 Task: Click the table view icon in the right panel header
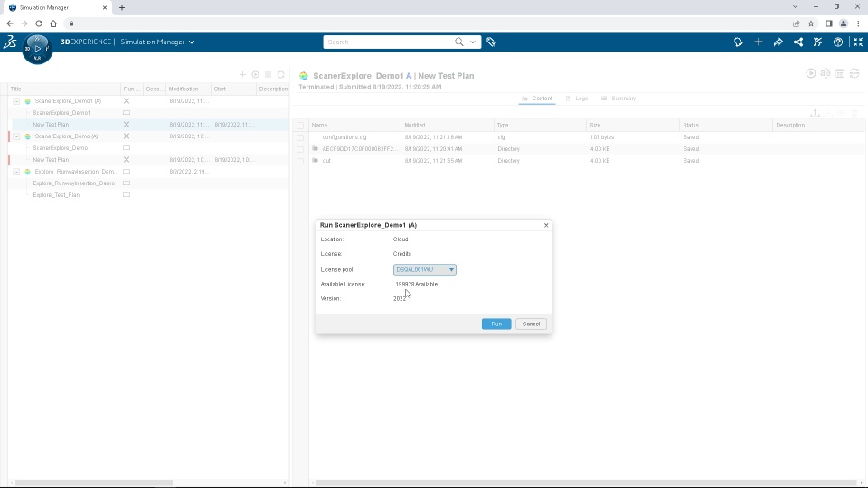click(x=840, y=73)
